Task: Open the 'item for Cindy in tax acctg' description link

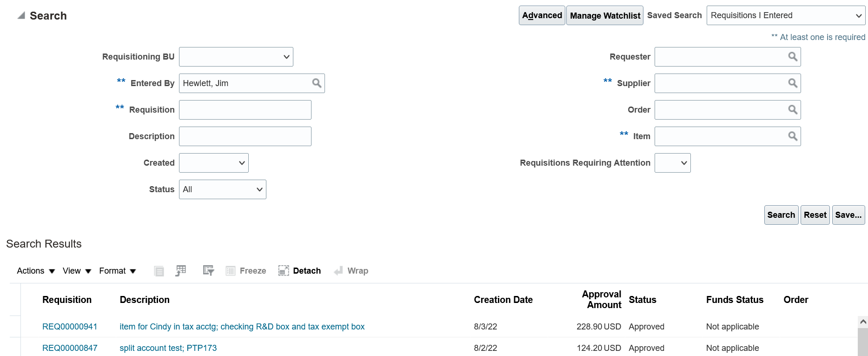Action: click(242, 327)
